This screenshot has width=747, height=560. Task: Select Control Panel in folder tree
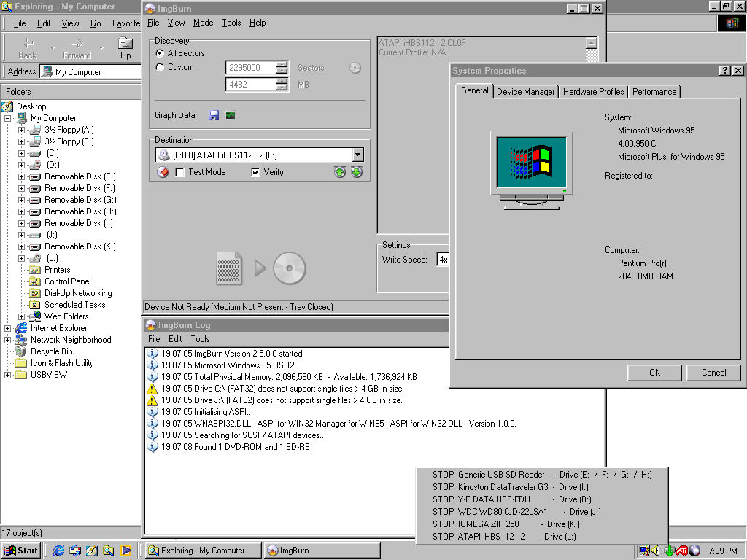coord(68,281)
